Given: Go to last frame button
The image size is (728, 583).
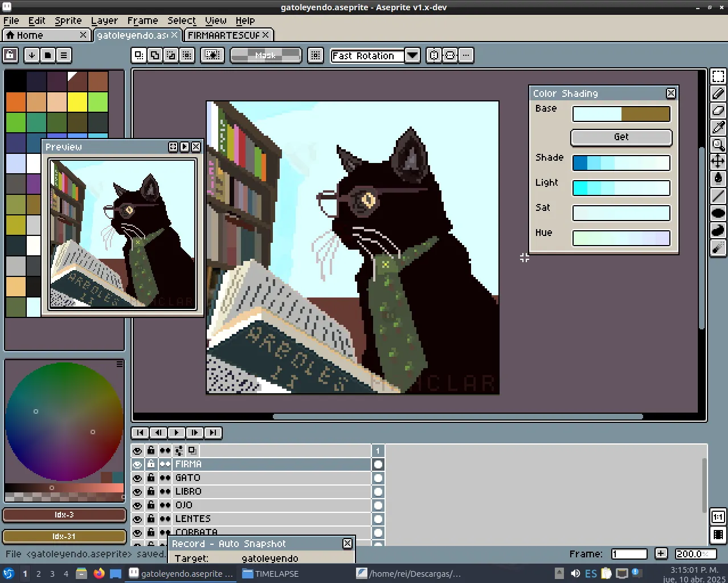Looking at the screenshot, I should 213,433.
